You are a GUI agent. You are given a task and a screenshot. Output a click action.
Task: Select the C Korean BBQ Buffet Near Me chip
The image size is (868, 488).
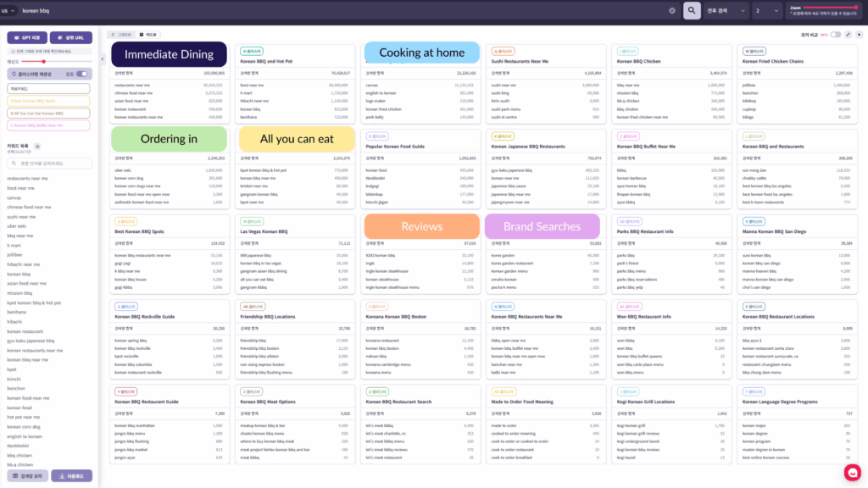pos(48,125)
